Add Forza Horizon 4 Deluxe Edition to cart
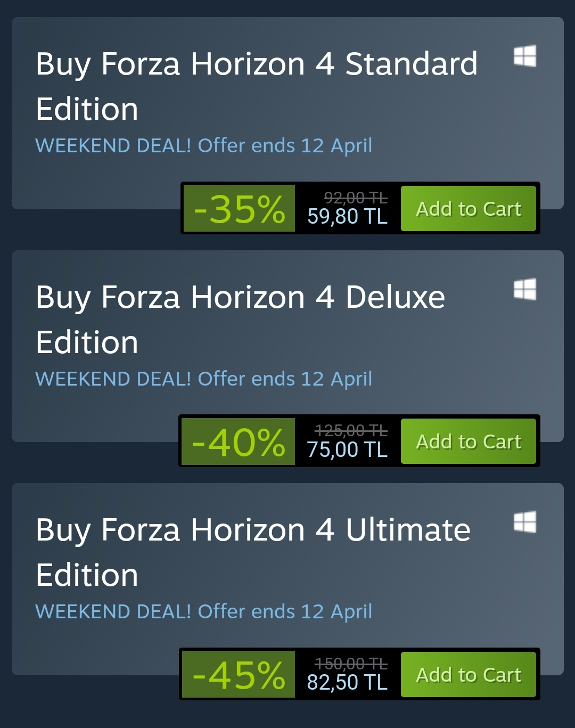Image resolution: width=575 pixels, height=728 pixels. (468, 441)
